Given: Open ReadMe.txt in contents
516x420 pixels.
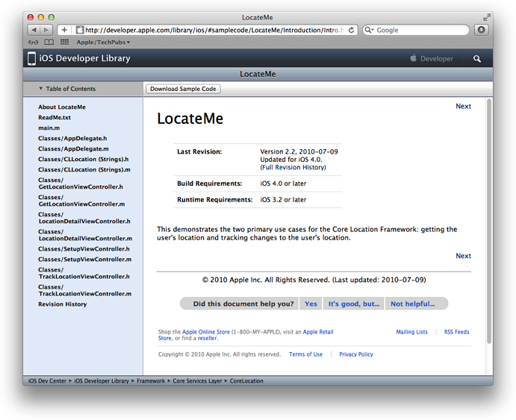Looking at the screenshot, I should (55, 118).
